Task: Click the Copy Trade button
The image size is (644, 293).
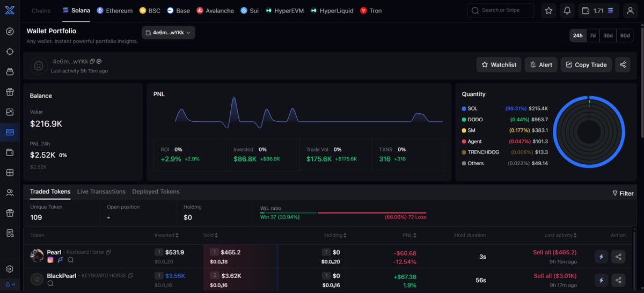Action: tap(586, 64)
